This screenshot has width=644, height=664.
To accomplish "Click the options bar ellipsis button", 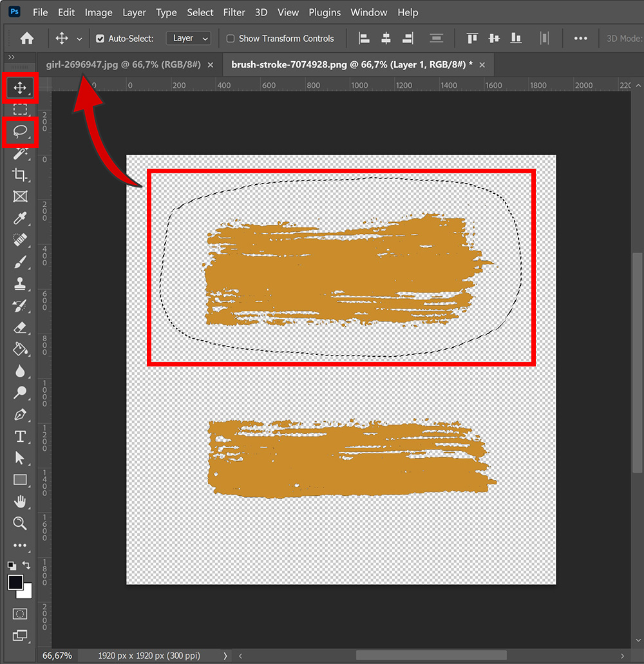I will pos(580,39).
